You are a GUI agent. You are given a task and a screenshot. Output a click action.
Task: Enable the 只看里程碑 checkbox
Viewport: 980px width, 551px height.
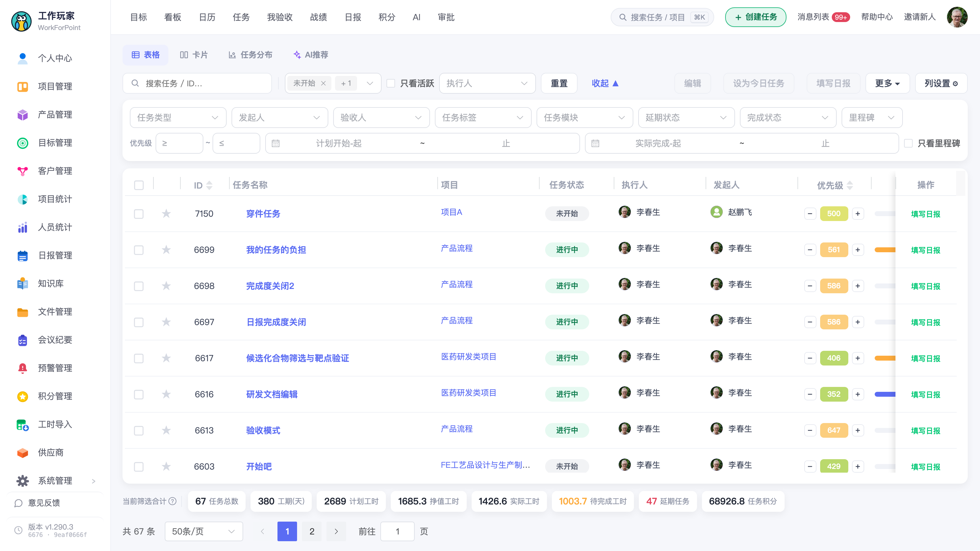point(908,143)
